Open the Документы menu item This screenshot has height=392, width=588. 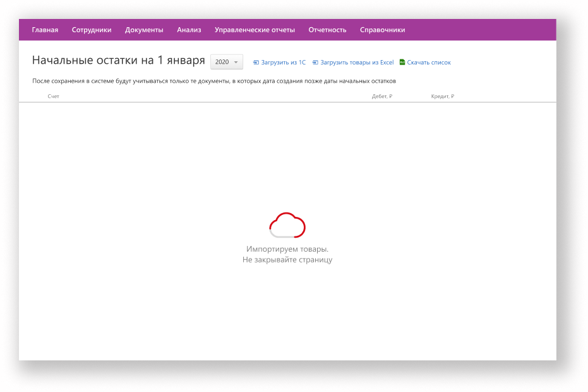pos(144,30)
